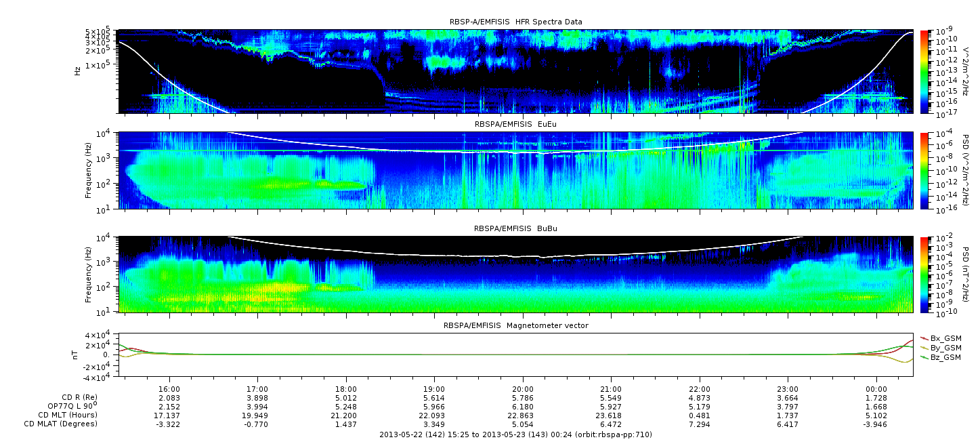Click the RBSPA/EMFISIS BuBu panel title

(x=515, y=229)
